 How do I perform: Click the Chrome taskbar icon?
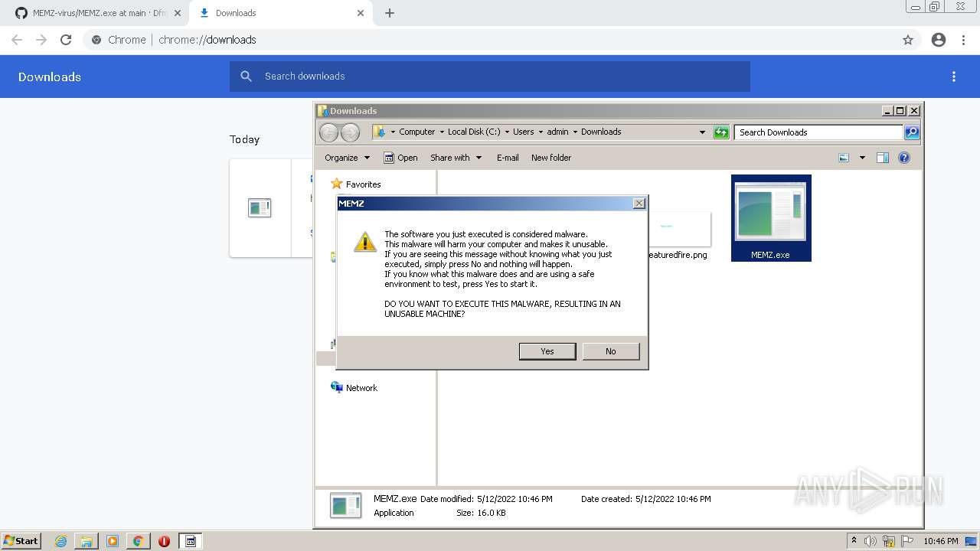(138, 541)
